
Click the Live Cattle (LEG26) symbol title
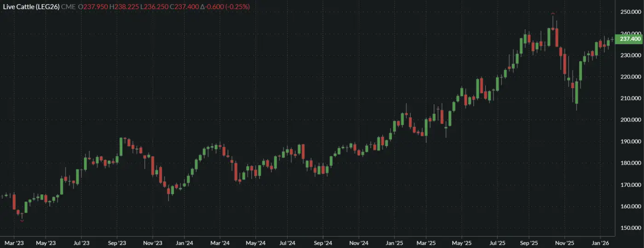[x=32, y=7]
